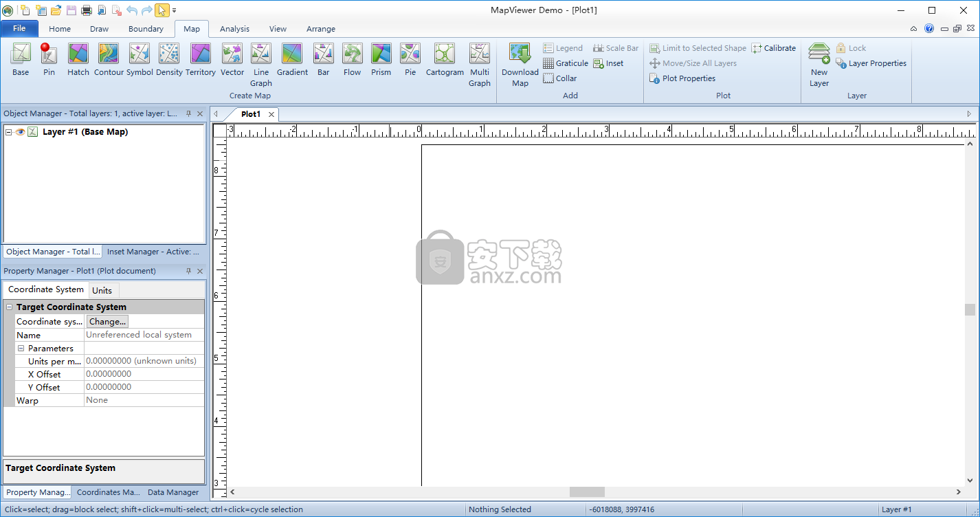The height and width of the screenshot is (517, 980).
Task: Click the X Offset value field
Action: click(x=144, y=374)
